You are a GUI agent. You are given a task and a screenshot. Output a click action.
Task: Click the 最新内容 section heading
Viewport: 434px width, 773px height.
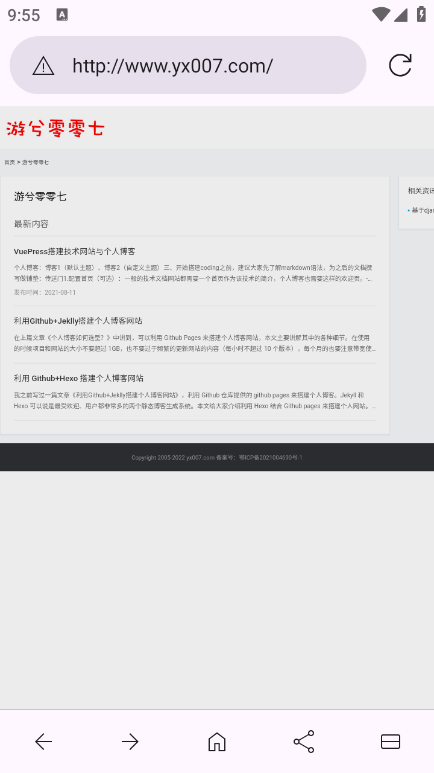[x=31, y=224]
